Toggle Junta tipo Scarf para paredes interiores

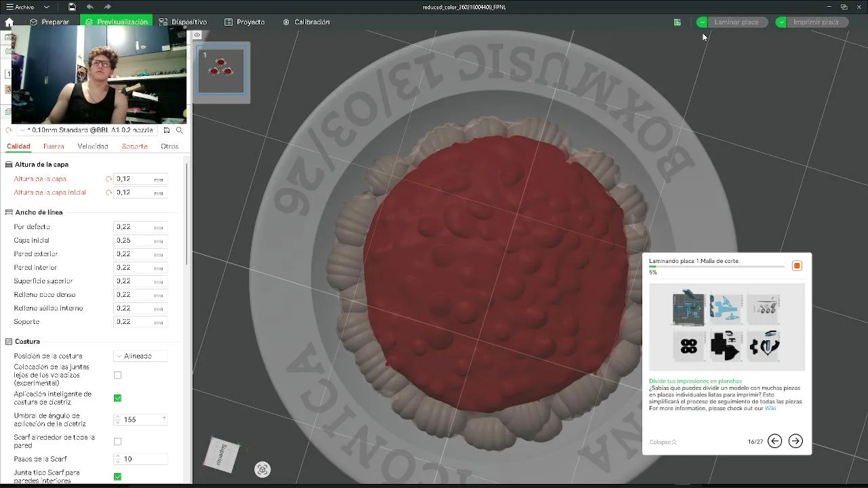click(117, 476)
